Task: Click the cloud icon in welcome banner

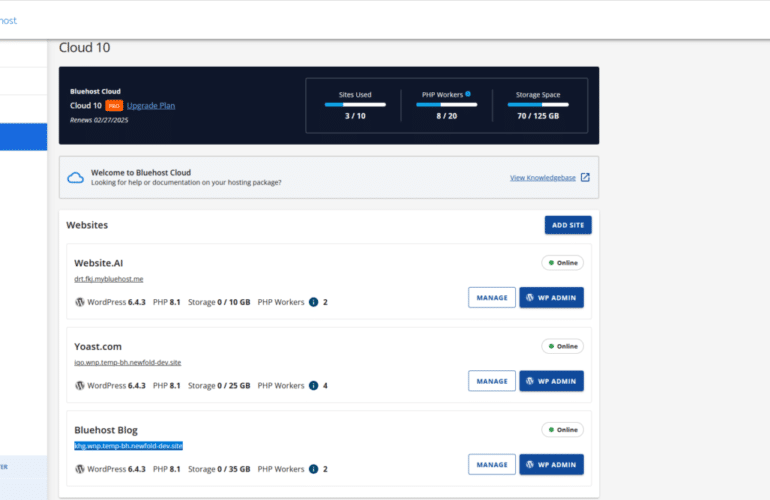Action: pos(75,177)
